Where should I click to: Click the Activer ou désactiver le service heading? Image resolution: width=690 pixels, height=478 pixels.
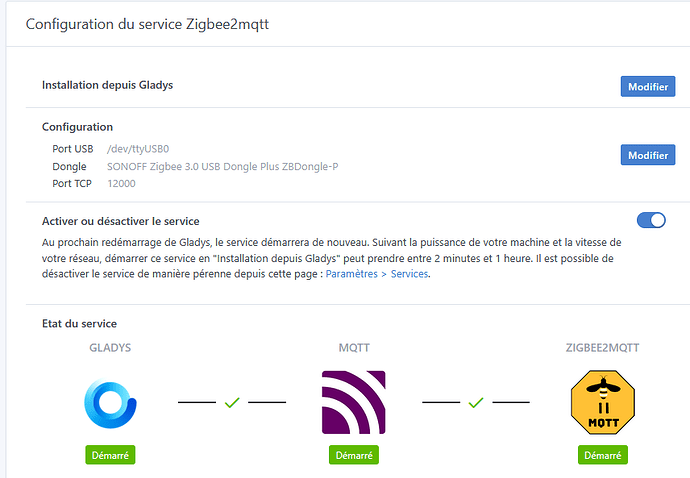point(120,220)
